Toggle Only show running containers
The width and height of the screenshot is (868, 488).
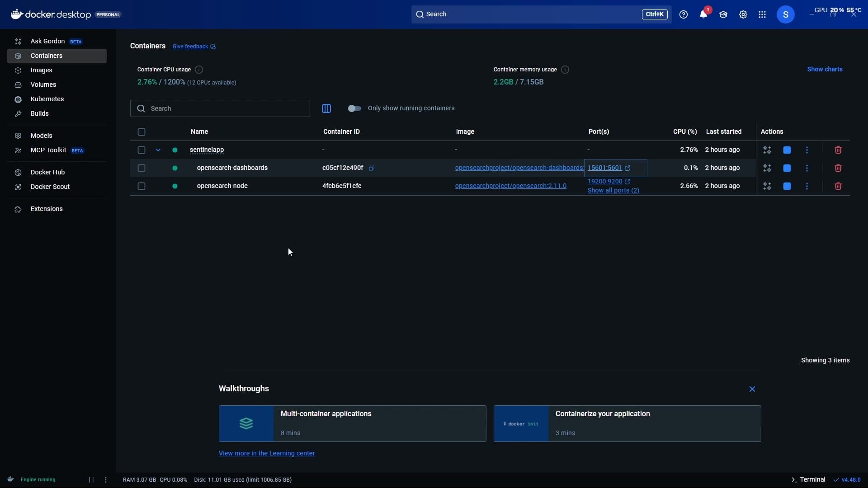point(354,108)
